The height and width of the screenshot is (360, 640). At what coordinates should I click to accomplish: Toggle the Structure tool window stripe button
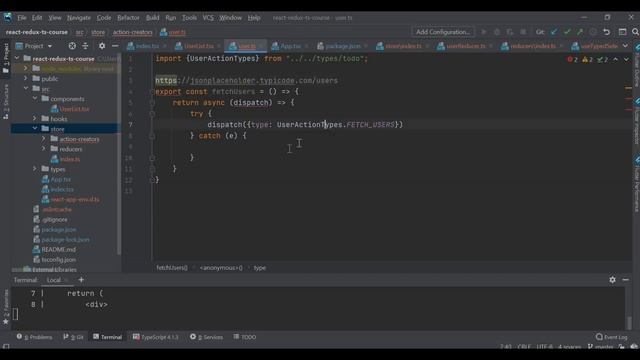coord(6,102)
